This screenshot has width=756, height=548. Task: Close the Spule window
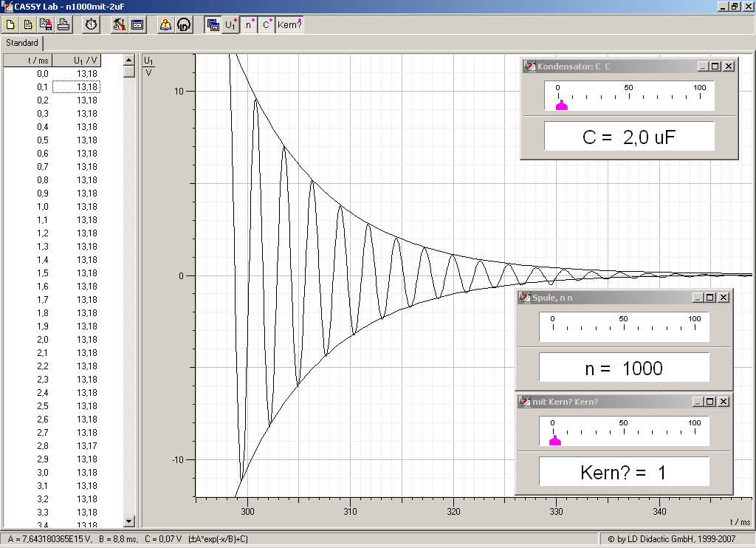pyautogui.click(x=724, y=298)
